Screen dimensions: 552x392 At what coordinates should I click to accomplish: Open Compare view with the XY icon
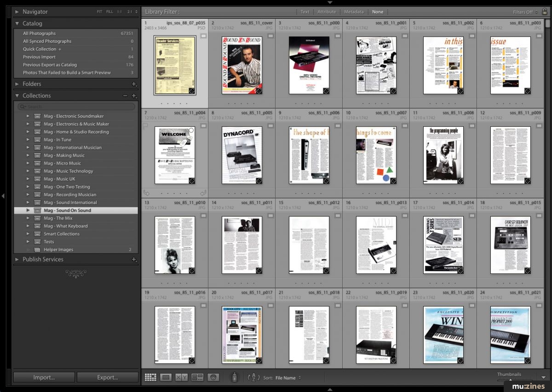point(180,377)
